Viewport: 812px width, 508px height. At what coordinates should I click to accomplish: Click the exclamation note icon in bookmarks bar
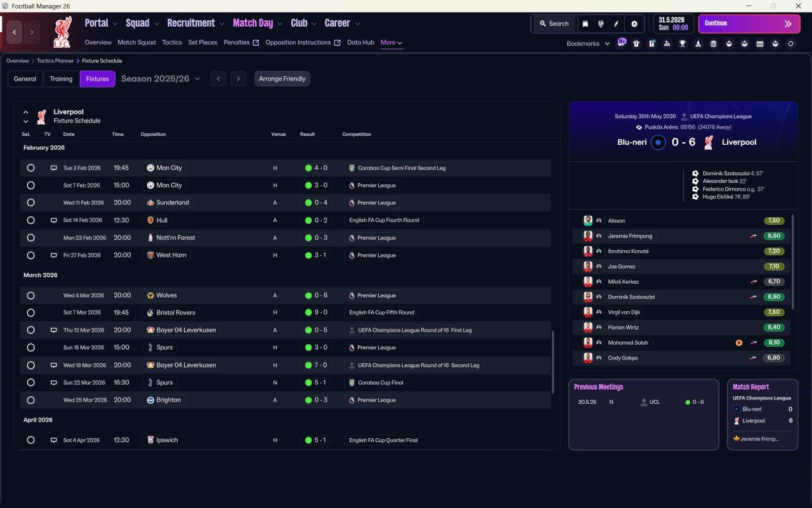652,44
